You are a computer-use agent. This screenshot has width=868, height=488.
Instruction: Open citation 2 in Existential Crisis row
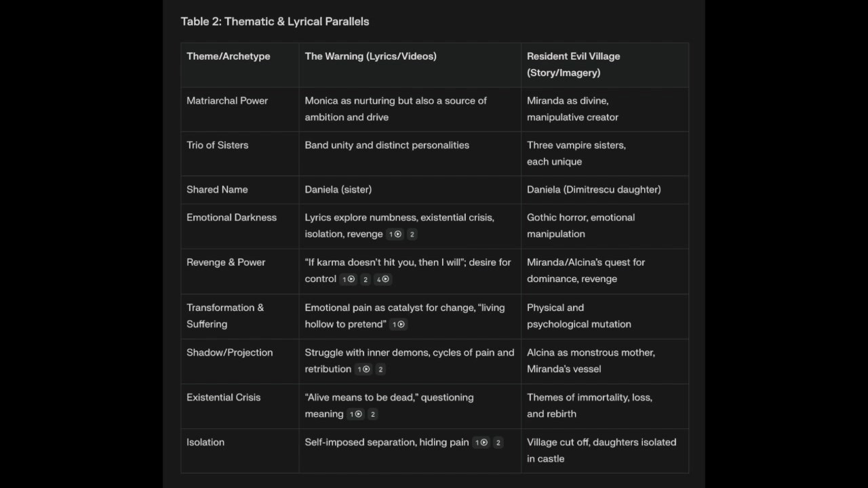tap(372, 414)
